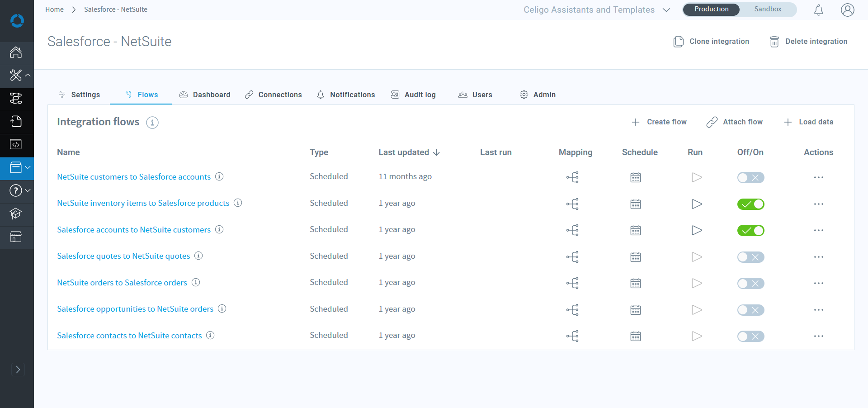This screenshot has height=408, width=868.
Task: Open NetSuite customers to Salesforce accounts link
Action: click(134, 177)
